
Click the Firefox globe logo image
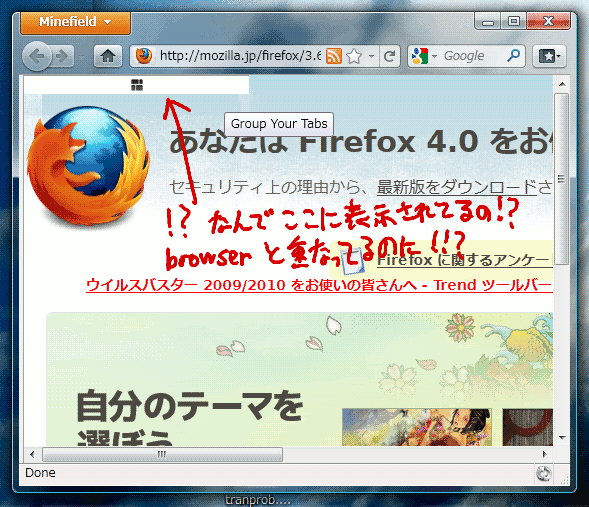(x=88, y=166)
